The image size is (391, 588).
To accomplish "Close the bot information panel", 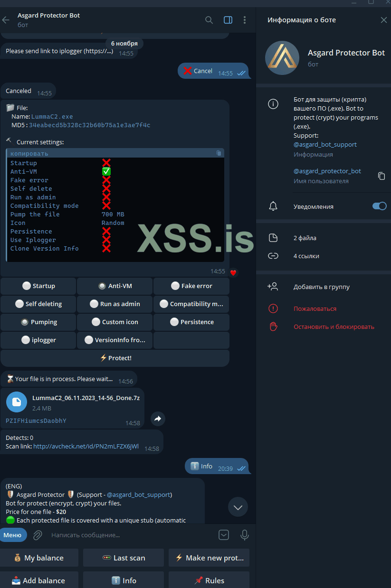I will pos(384,20).
